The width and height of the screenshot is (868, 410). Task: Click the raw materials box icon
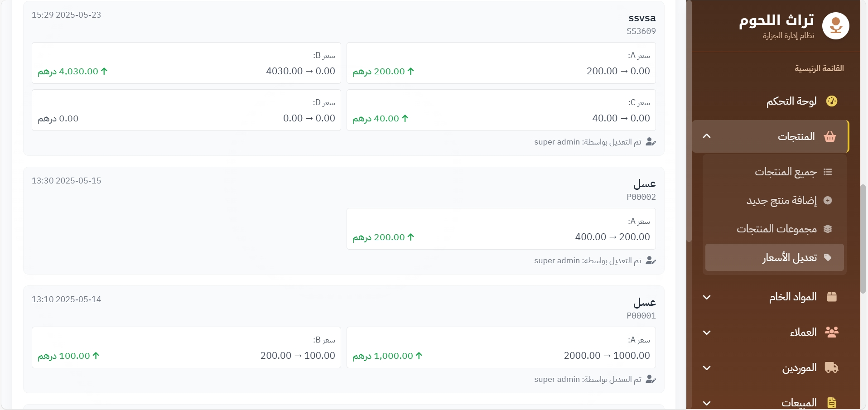coord(832,297)
